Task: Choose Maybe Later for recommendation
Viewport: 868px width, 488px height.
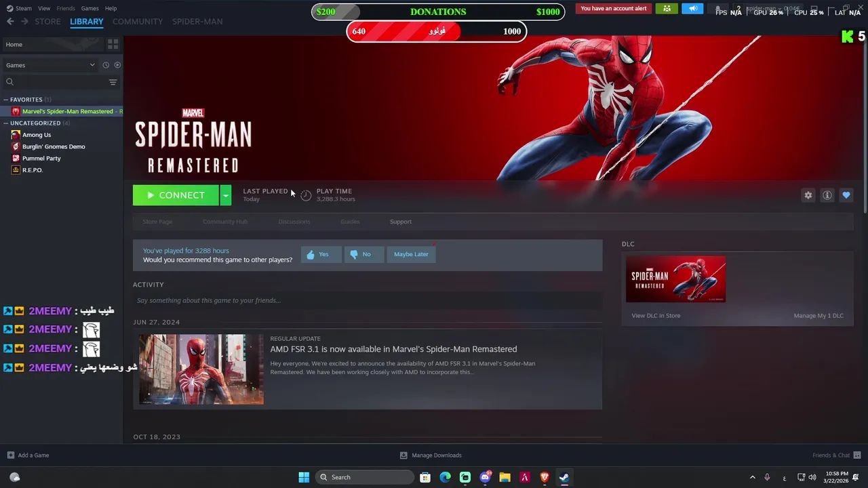Action: click(411, 254)
